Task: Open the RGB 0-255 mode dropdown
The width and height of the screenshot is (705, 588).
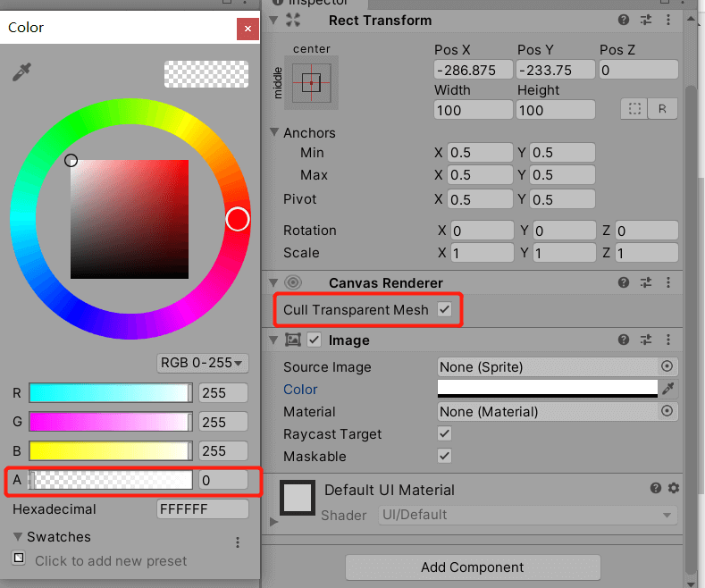Action: tap(202, 363)
